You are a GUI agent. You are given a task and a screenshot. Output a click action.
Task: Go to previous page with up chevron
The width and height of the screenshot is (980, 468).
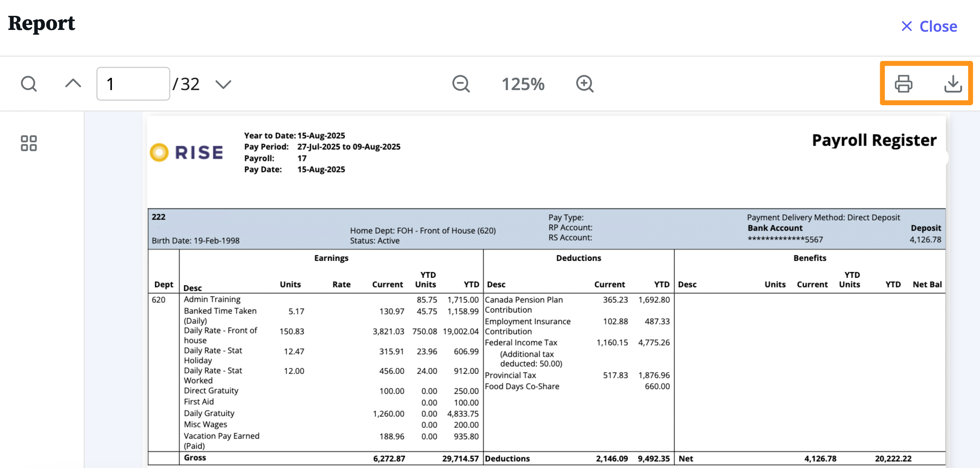pos(73,83)
